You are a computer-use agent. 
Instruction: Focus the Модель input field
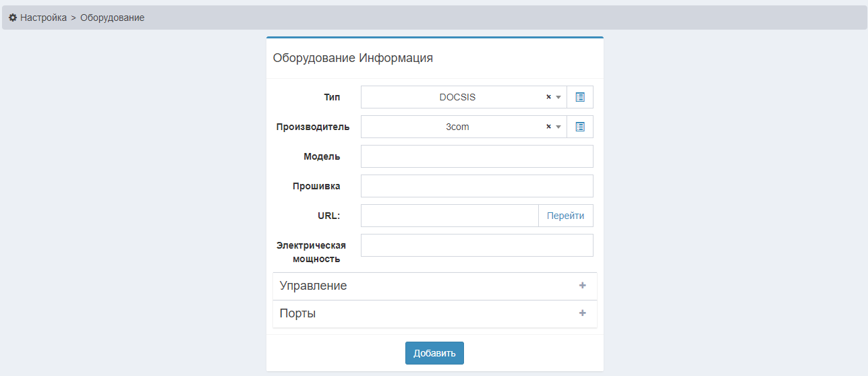click(477, 156)
